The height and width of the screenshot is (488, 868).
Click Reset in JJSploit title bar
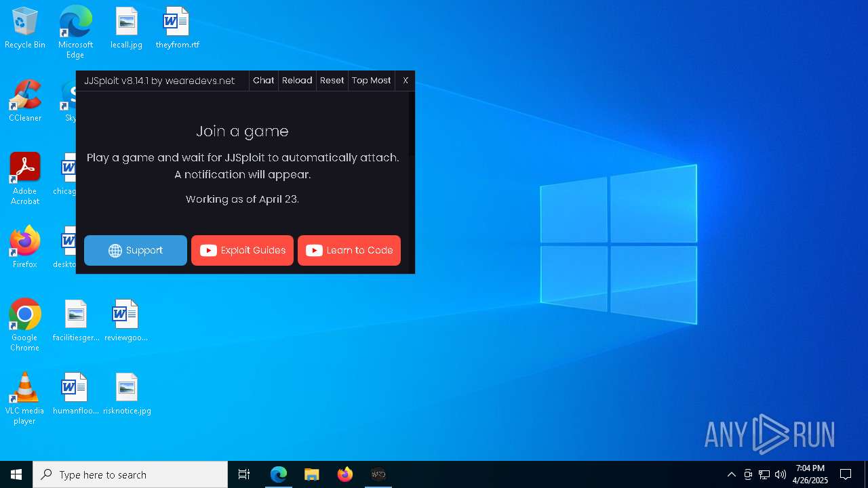332,81
